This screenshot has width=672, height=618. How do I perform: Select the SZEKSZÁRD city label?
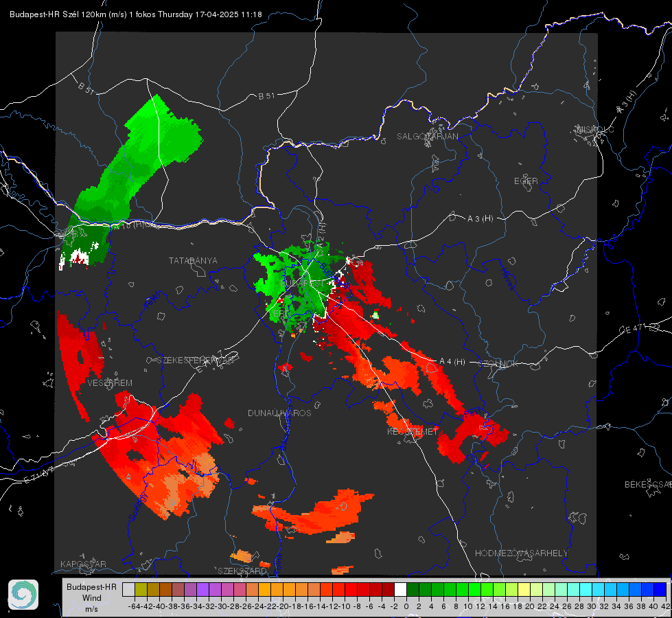tap(242, 571)
